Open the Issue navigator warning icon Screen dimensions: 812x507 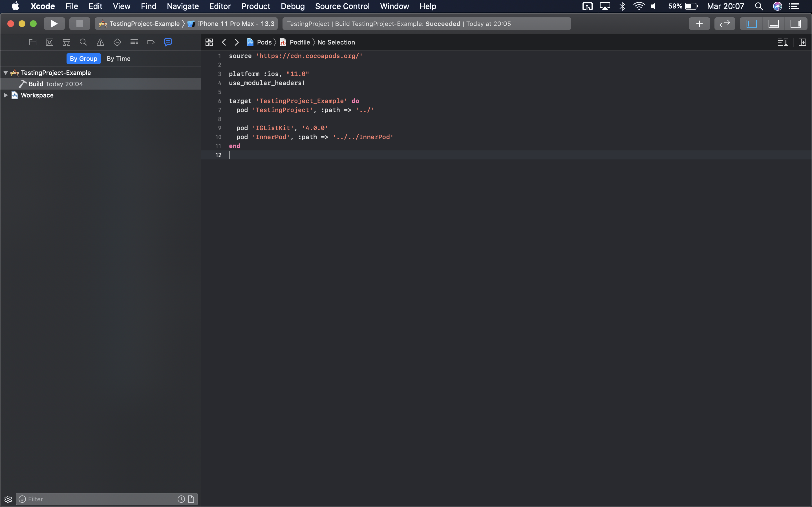(100, 42)
